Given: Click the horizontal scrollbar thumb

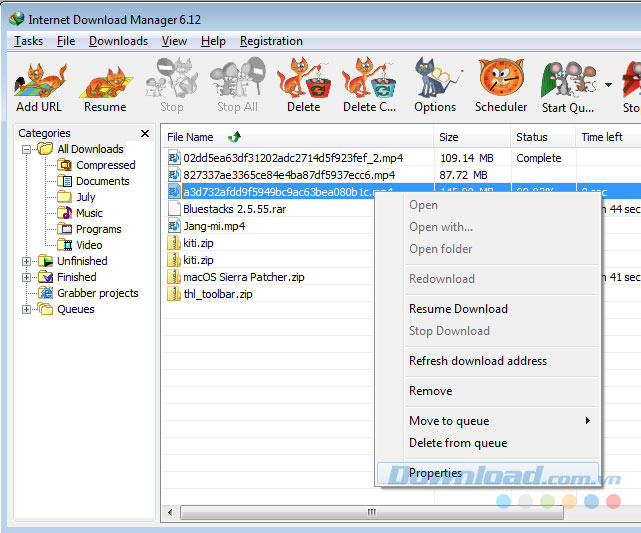Looking at the screenshot, I should 372,512.
